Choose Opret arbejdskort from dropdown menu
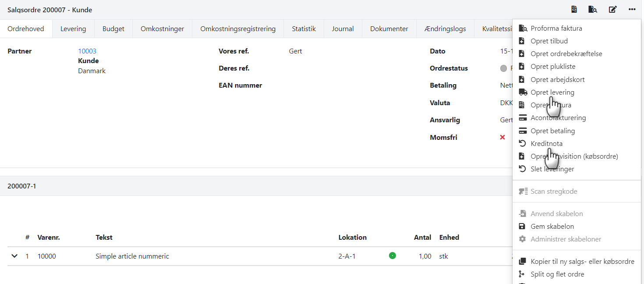This screenshot has height=284, width=644. coord(557,80)
